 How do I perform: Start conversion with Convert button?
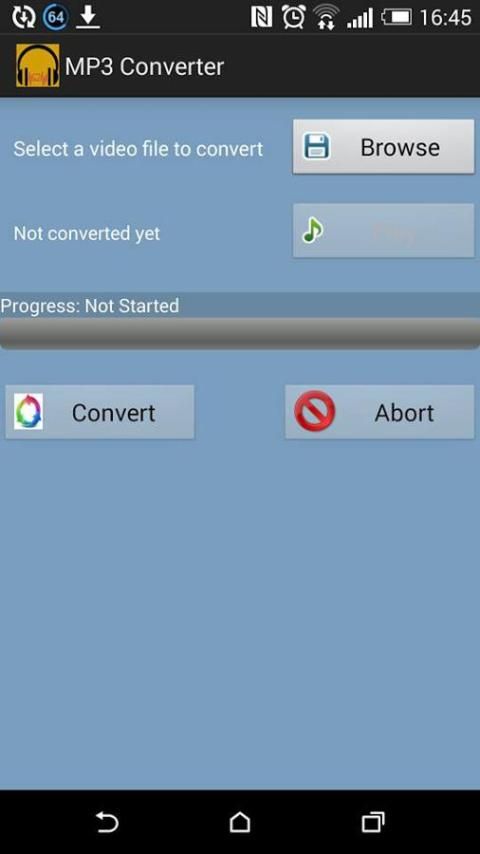(100, 412)
